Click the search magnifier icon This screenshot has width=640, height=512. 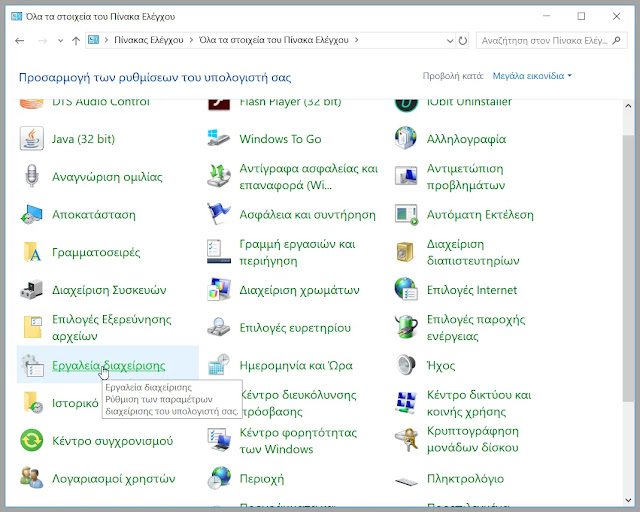point(617,40)
